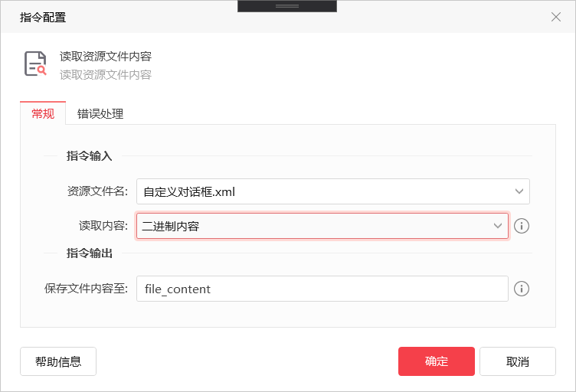Click the info icon beside 读取内容 dropdown
The height and width of the screenshot is (392, 576).
point(522,226)
